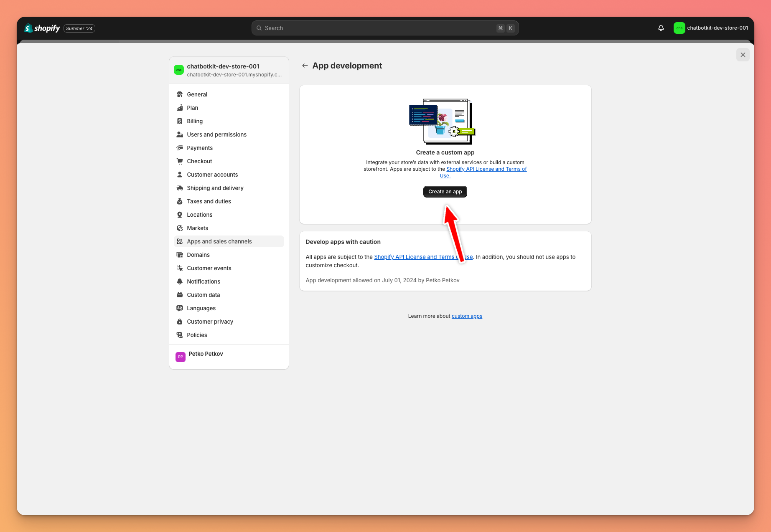
Task: Open Shopify API License link in custom app card
Action: tap(486, 169)
